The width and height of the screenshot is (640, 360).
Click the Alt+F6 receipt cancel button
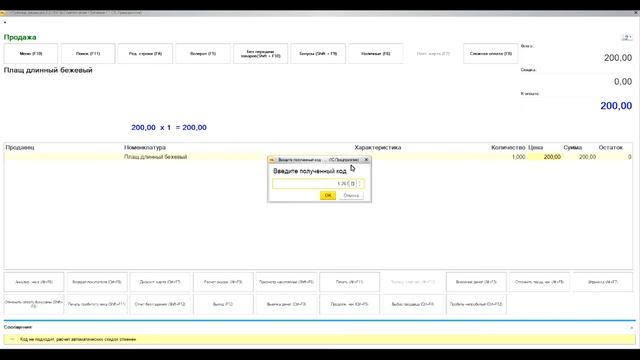pyautogui.click(x=34, y=282)
